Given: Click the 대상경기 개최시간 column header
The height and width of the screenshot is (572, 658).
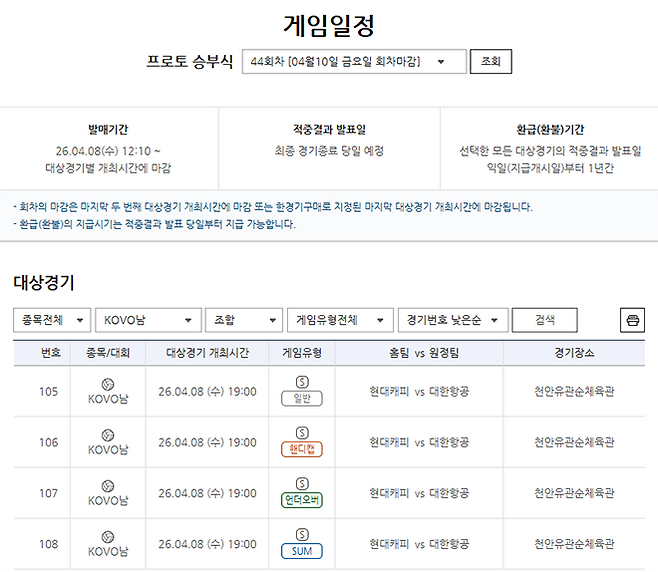Looking at the screenshot, I should [207, 353].
